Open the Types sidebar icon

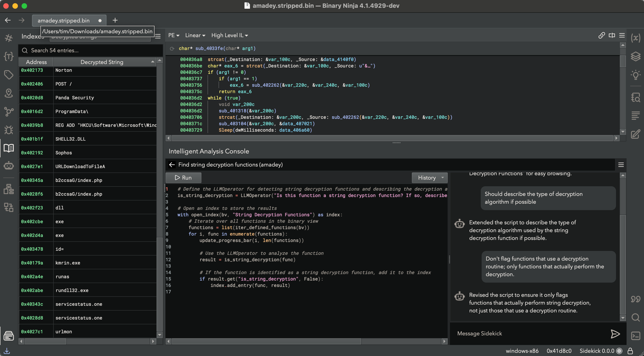pyautogui.click(x=8, y=56)
